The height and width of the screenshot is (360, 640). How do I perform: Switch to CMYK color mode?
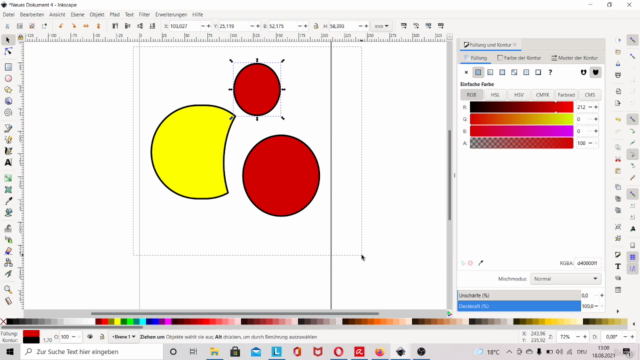point(542,95)
